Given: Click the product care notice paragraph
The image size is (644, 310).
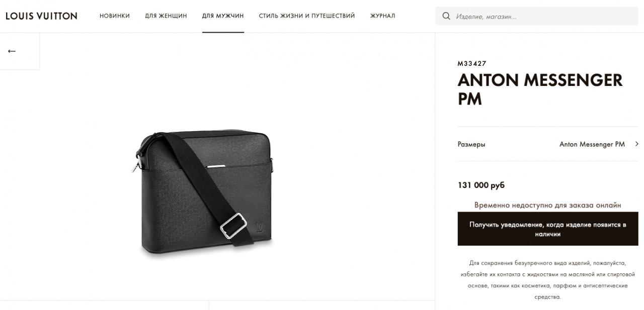Looking at the screenshot, I should 548,280.
